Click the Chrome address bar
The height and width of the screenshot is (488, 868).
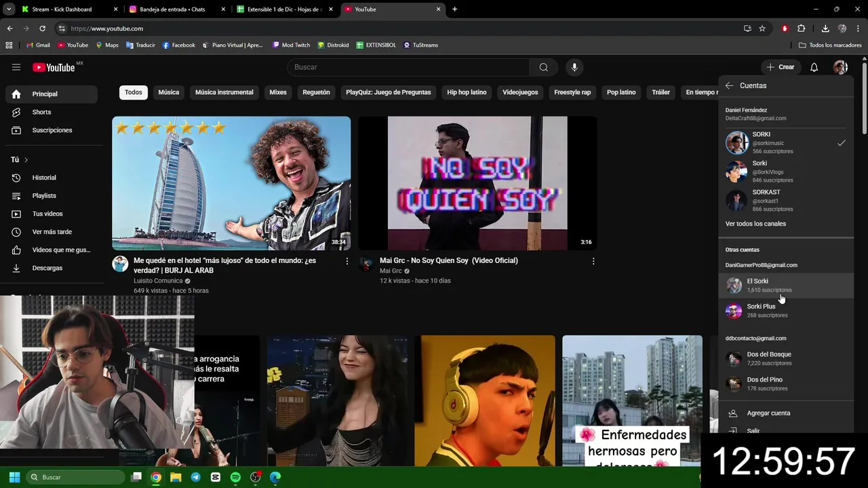400,28
